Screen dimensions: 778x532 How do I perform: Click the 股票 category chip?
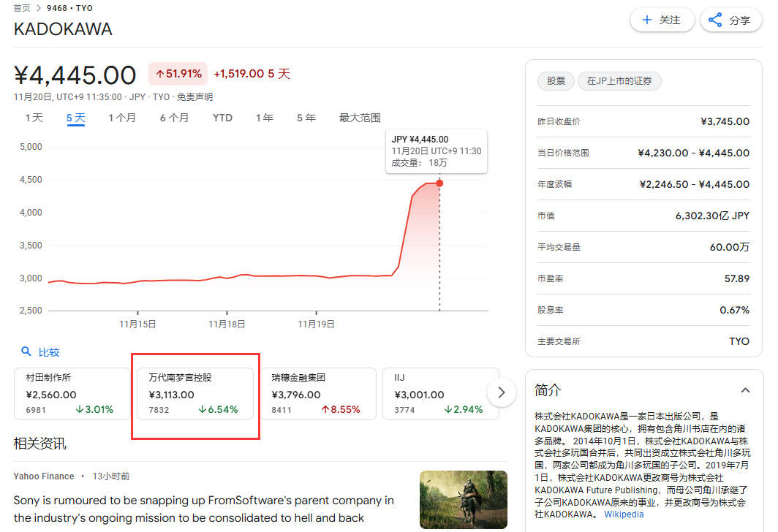556,81
